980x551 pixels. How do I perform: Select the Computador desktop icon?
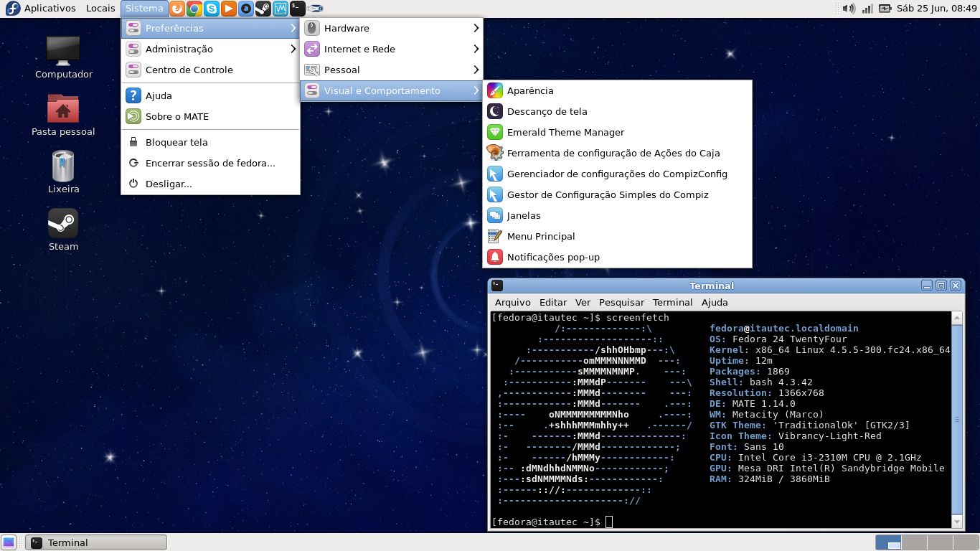[x=63, y=57]
